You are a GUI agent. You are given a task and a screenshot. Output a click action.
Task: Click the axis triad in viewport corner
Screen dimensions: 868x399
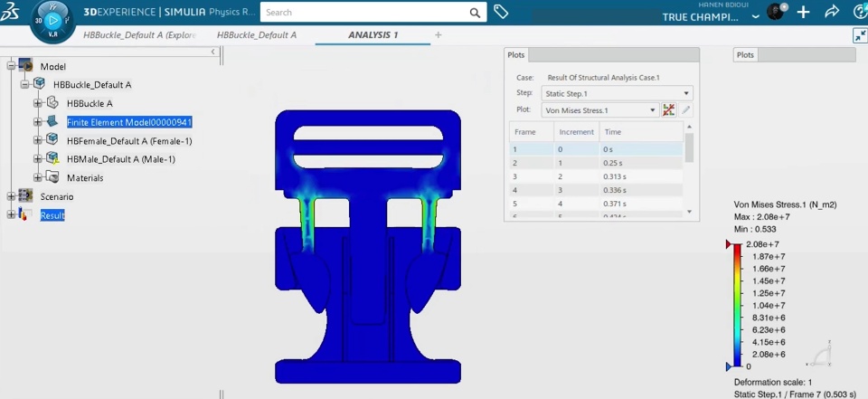(x=820, y=354)
